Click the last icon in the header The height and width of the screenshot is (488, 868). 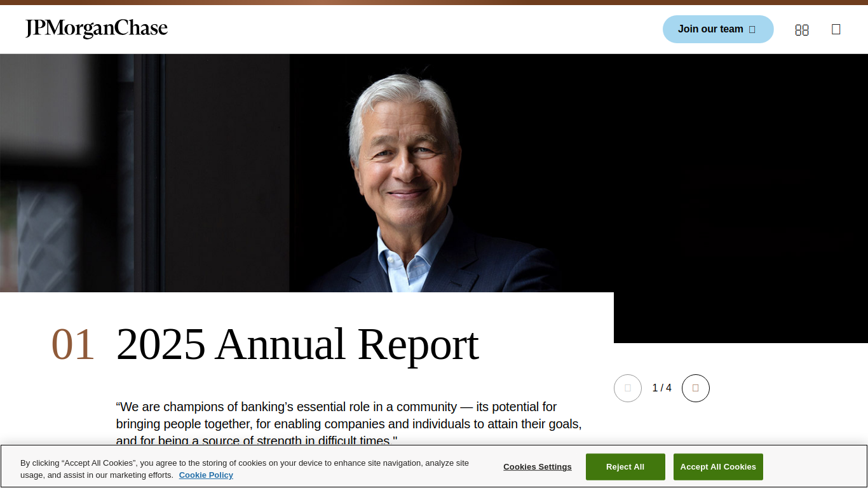(x=836, y=29)
